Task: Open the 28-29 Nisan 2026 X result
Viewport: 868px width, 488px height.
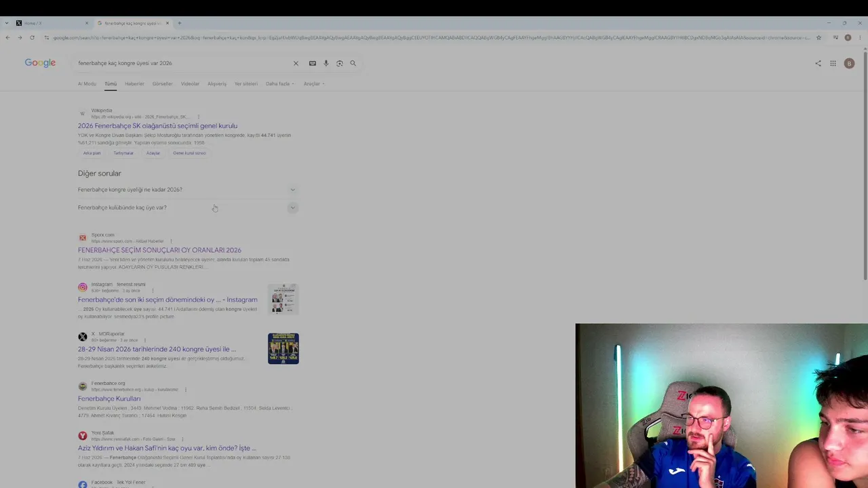Action: [157, 349]
